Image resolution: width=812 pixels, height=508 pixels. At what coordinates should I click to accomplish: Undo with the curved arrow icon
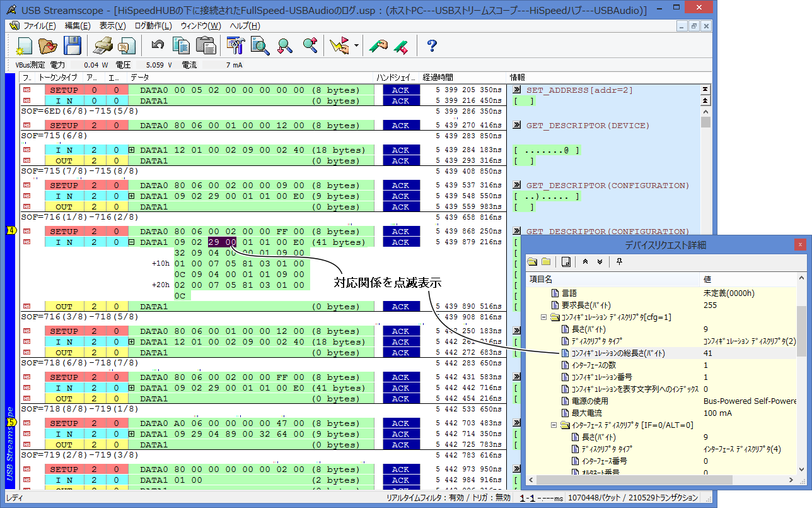point(158,45)
